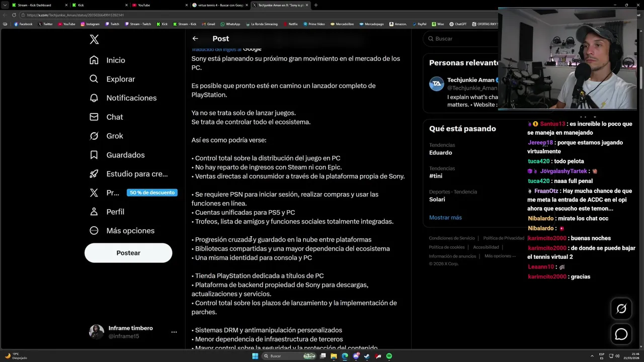Open the Solari sports trend
Screen dimensions: 644x362
pos(437,199)
